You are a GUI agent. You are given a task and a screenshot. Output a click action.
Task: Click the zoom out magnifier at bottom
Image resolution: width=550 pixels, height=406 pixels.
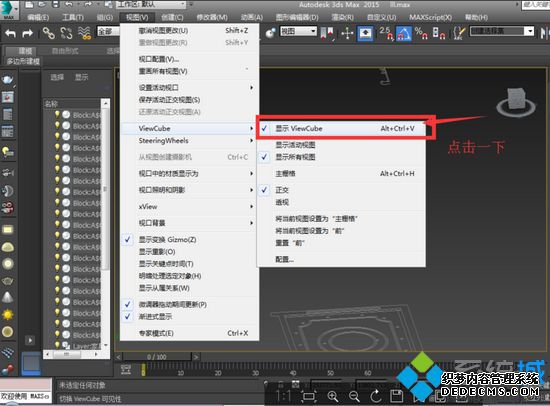(x=354, y=397)
